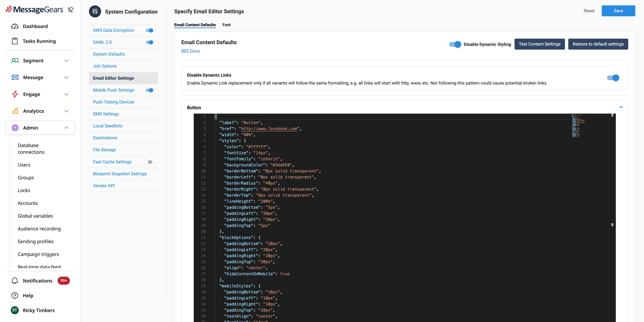Open Push Testing Devices configuration
Viewport: 644px width, 322px height.
pyautogui.click(x=113, y=102)
